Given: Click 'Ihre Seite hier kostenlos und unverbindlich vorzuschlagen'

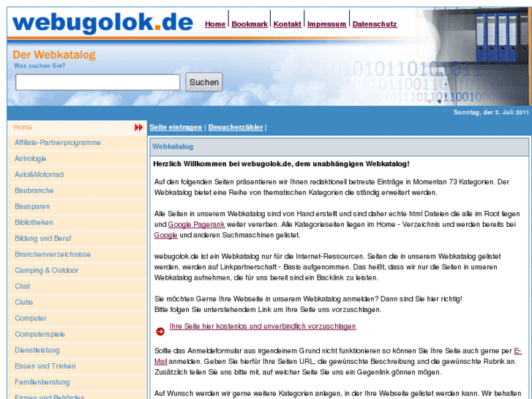Looking at the screenshot, I should 263,326.
